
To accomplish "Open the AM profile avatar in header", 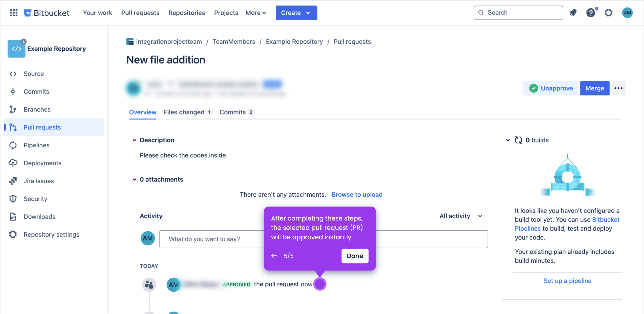I will 627,13.
